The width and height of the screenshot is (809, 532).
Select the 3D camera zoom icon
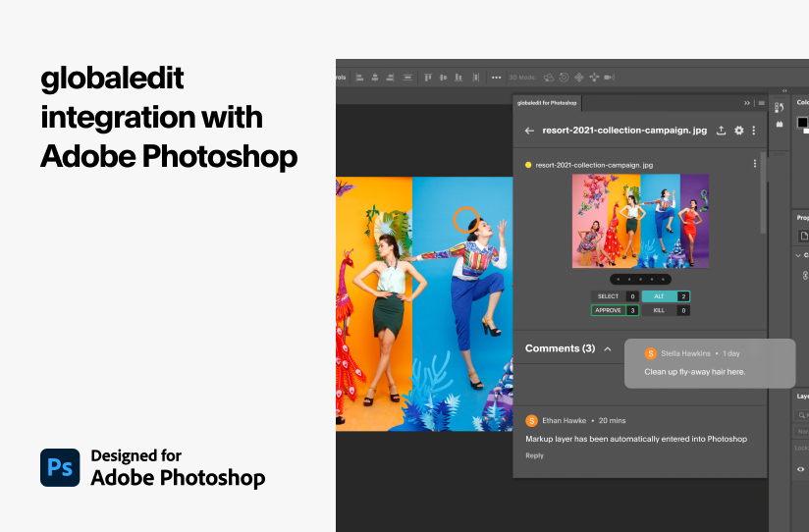pyautogui.click(x=610, y=78)
